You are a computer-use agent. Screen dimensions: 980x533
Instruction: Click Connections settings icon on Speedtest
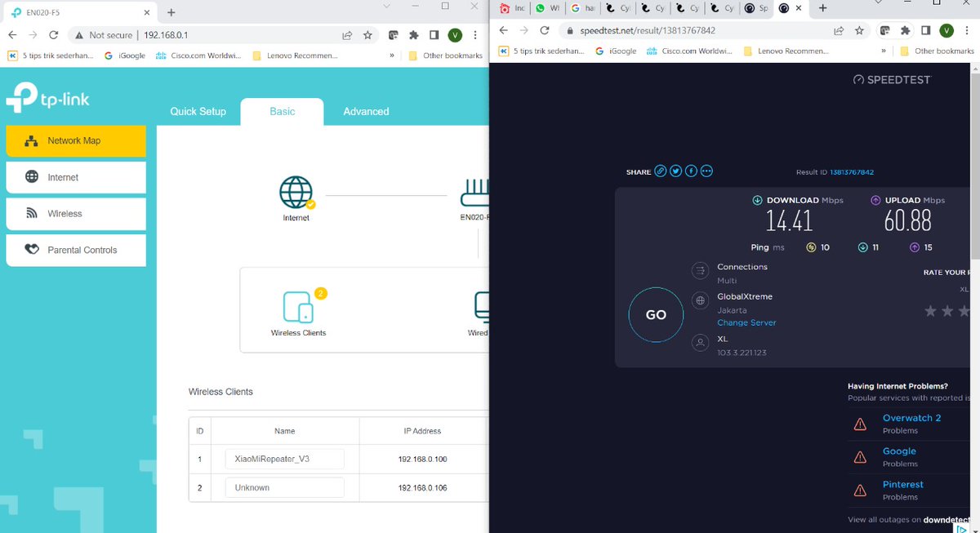coord(700,271)
